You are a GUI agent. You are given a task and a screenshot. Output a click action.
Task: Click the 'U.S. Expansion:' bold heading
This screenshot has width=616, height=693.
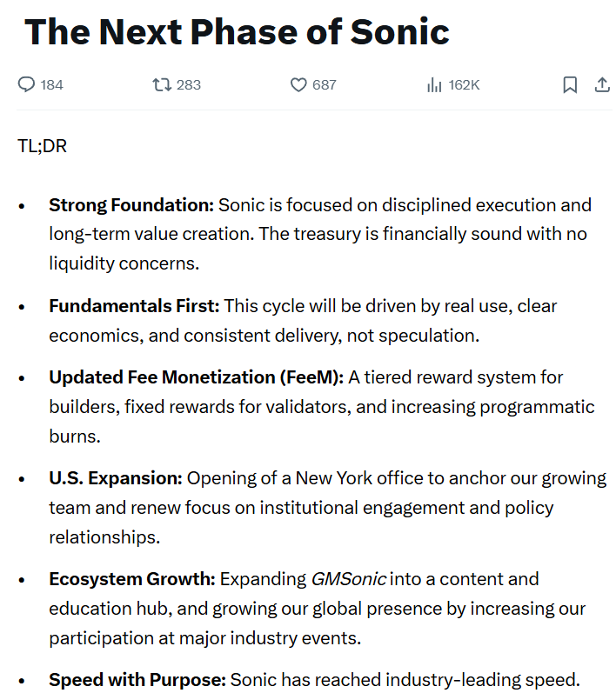pyautogui.click(x=116, y=478)
